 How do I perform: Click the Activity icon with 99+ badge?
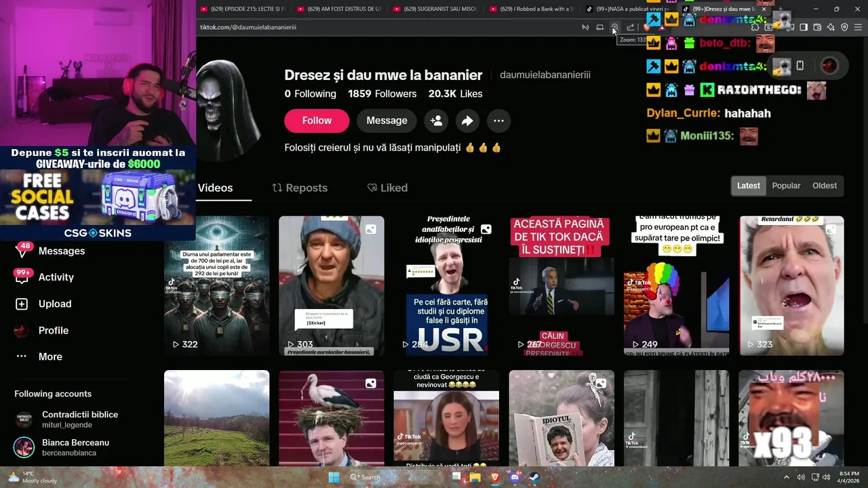pyautogui.click(x=22, y=276)
